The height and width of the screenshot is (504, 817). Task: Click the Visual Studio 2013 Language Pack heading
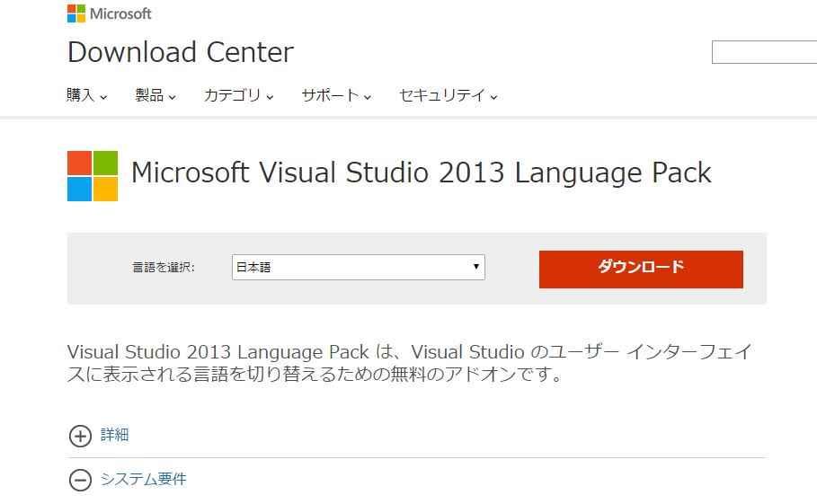(x=421, y=172)
